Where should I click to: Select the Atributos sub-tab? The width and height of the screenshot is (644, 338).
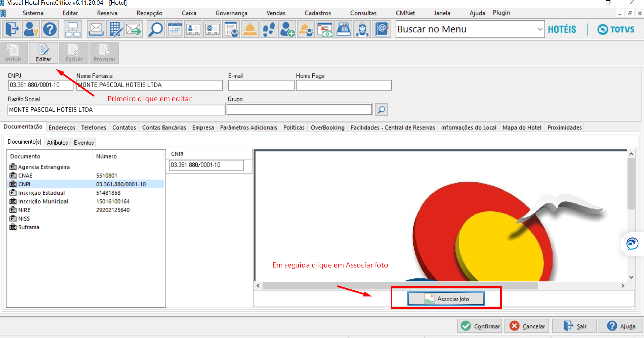click(x=57, y=142)
